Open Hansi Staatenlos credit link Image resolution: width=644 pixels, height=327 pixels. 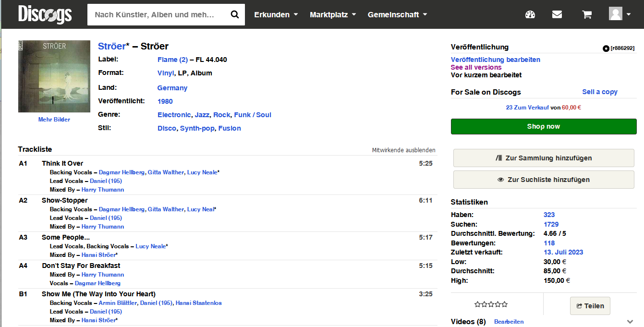(x=199, y=303)
